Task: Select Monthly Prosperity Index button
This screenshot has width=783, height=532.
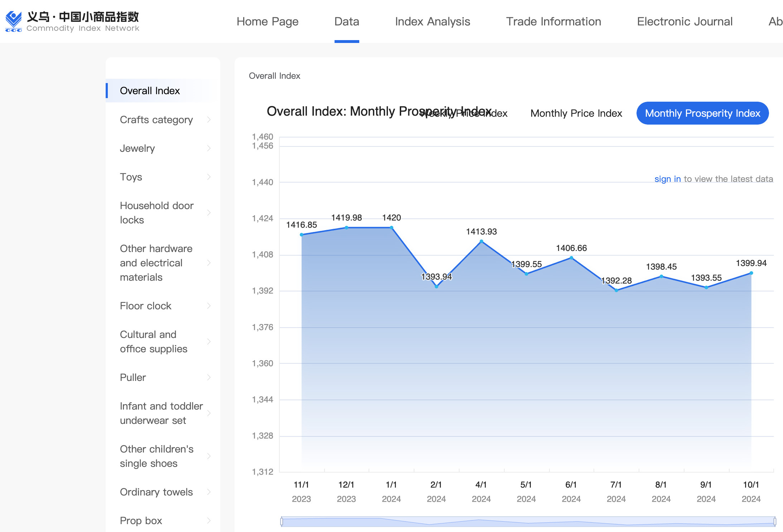Action: [702, 113]
